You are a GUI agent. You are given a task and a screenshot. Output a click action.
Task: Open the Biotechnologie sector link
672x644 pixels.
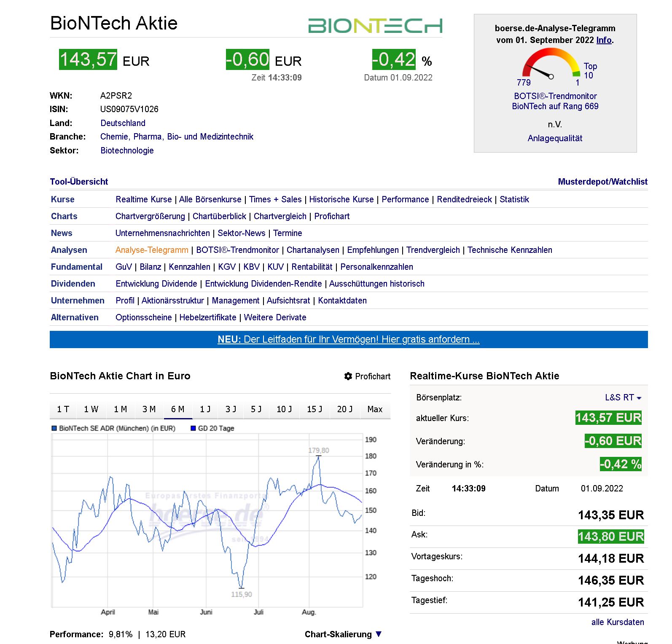127,150
